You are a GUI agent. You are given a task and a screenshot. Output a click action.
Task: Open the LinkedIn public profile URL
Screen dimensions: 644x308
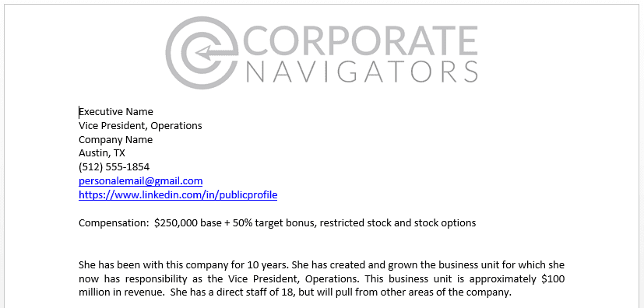(x=178, y=194)
